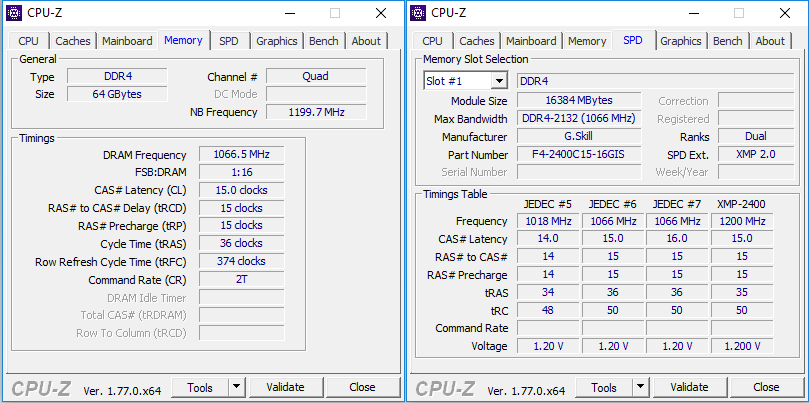Open CPU tab in left CPU-Z window
809x403 pixels.
pos(28,41)
